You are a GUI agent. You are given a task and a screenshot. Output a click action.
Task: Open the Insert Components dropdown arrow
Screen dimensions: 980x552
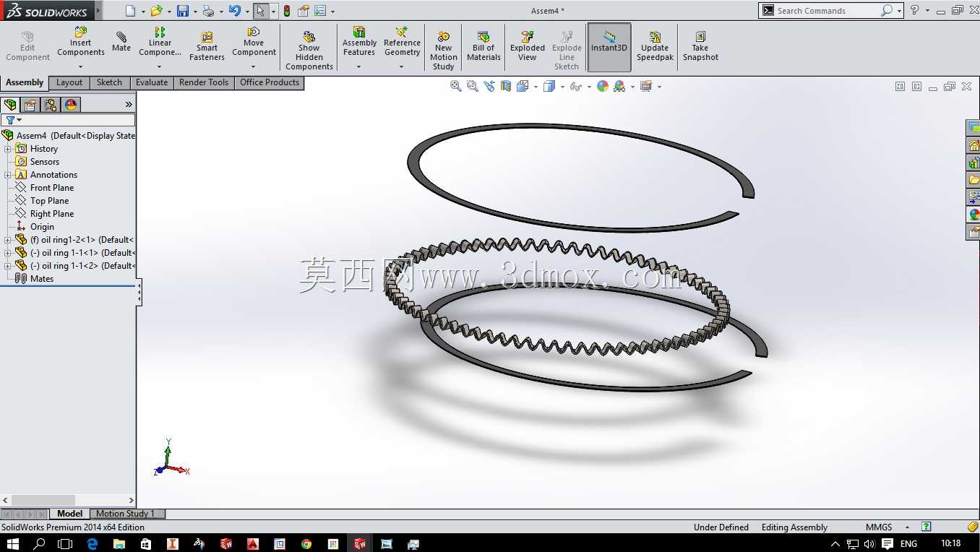(80, 67)
